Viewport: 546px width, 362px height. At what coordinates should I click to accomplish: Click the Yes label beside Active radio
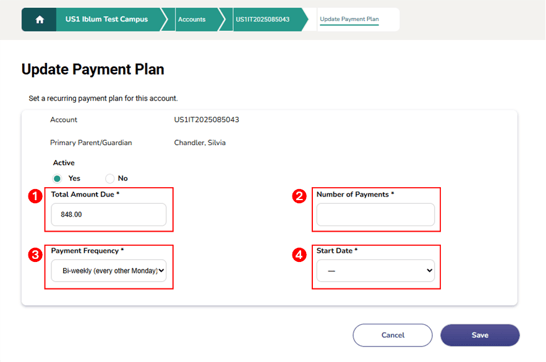coord(74,178)
